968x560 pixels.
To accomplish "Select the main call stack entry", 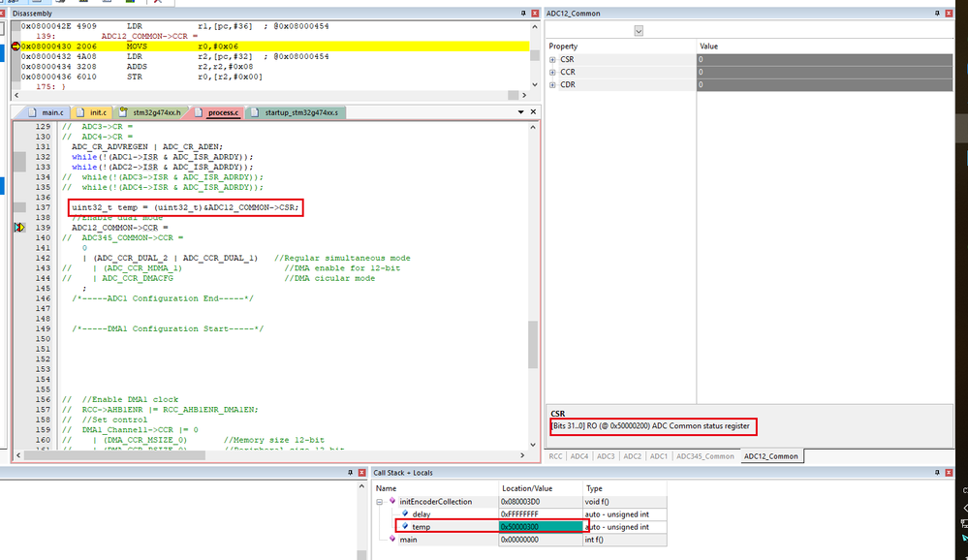I will click(x=519, y=540).
